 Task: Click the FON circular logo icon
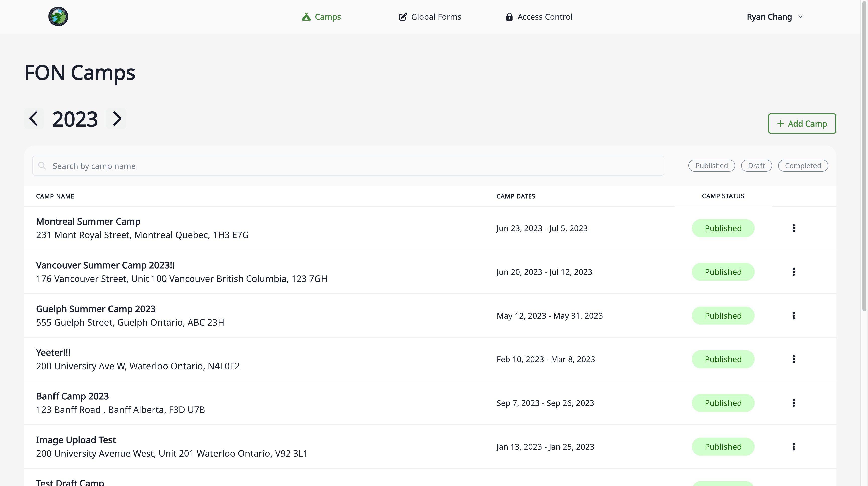pyautogui.click(x=58, y=17)
